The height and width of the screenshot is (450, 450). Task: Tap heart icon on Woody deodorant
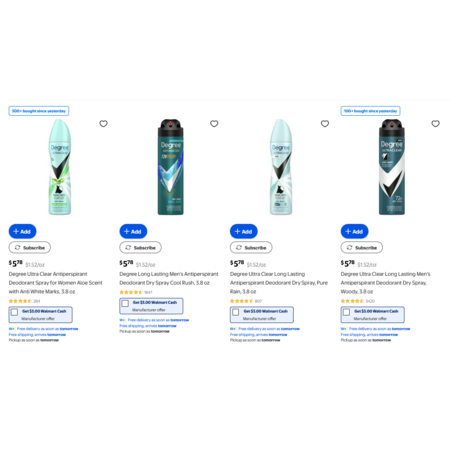[435, 124]
